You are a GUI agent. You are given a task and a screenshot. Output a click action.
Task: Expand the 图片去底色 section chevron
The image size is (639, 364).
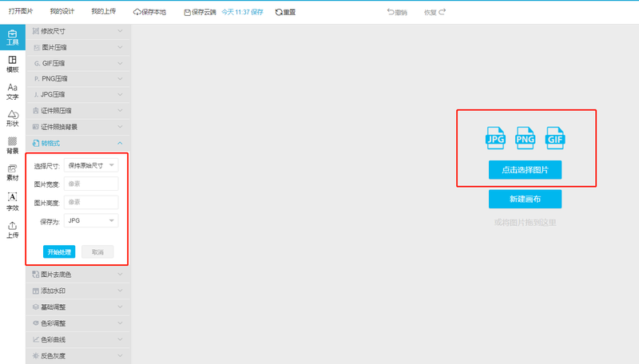point(120,275)
